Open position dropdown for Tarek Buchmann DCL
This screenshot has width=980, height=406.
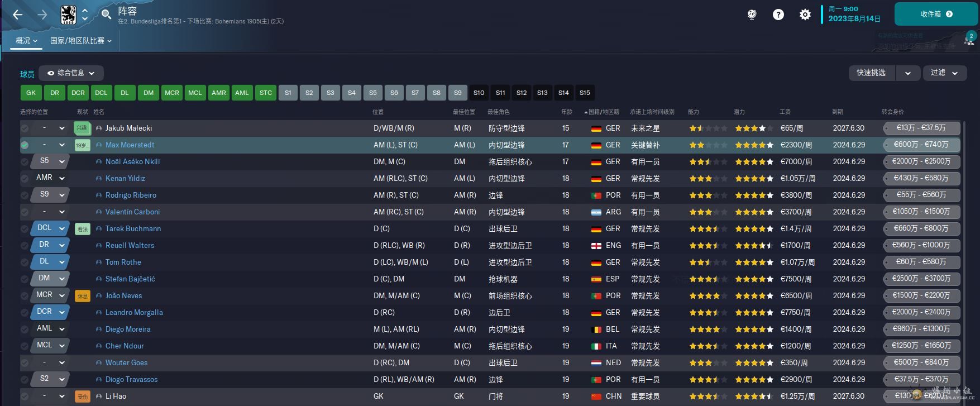[62, 228]
